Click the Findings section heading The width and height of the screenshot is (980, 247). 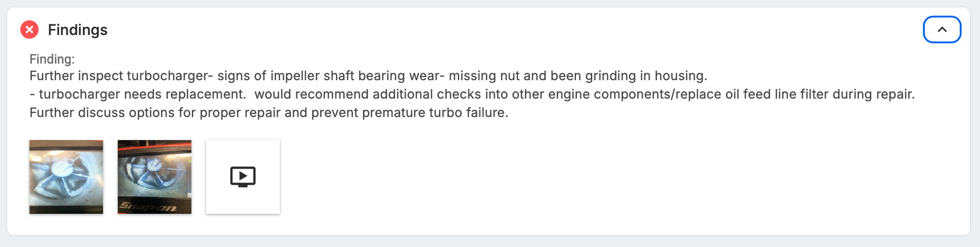78,30
